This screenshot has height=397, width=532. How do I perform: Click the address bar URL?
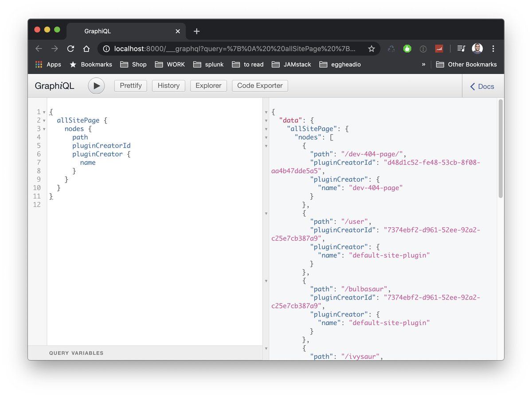[235, 49]
